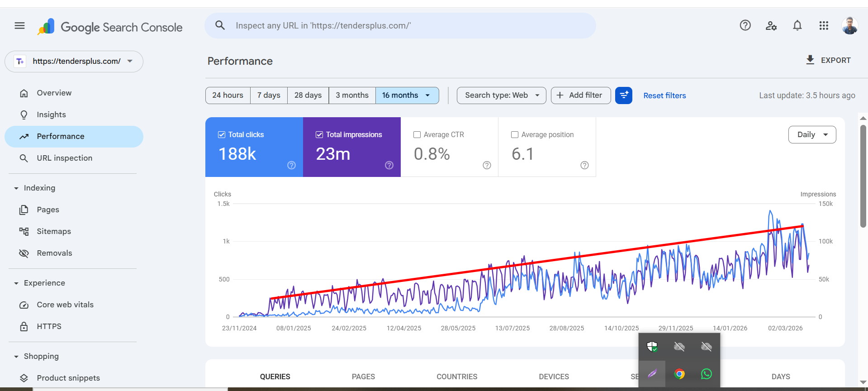
Task: Uncheck the Total impressions checkbox
Action: 319,134
